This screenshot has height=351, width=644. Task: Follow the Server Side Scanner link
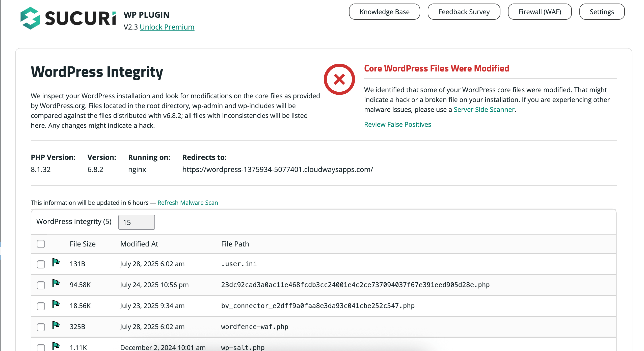pos(484,110)
